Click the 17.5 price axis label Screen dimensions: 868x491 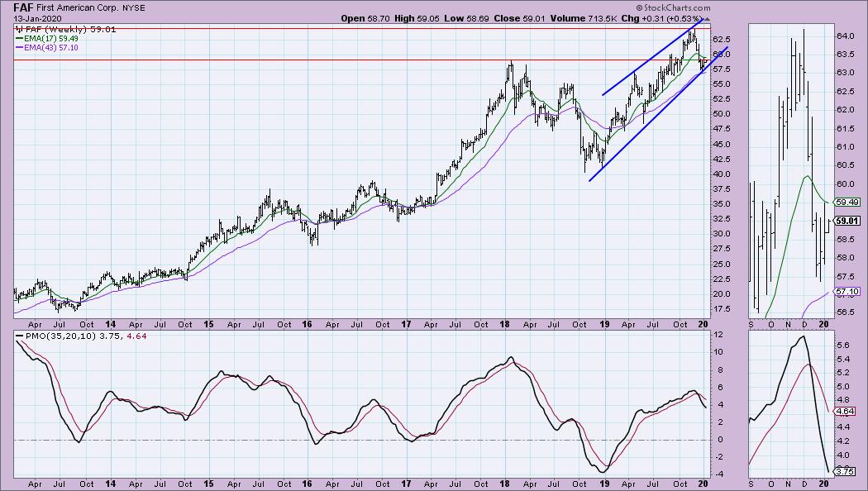(x=721, y=309)
